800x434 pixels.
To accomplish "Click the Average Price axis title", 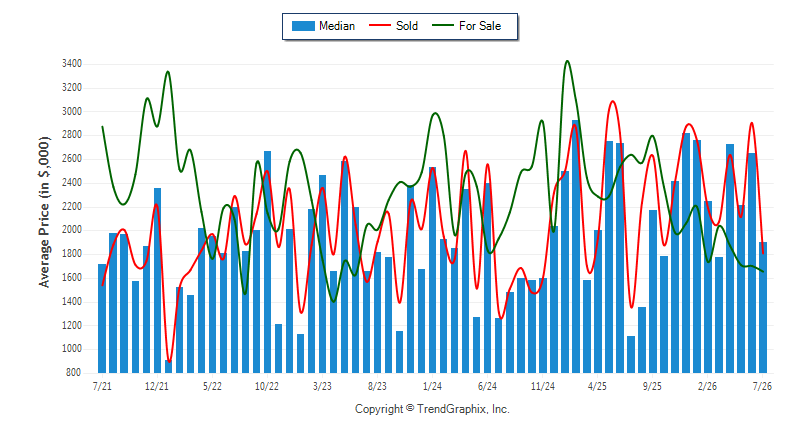I will coord(45,212).
